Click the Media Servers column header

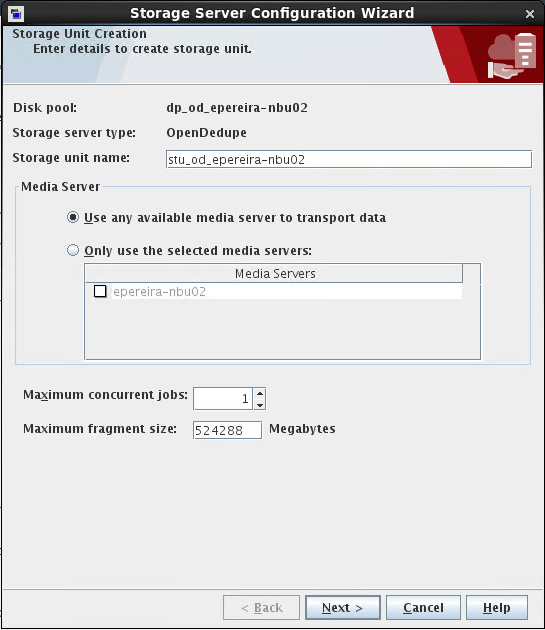(x=274, y=274)
